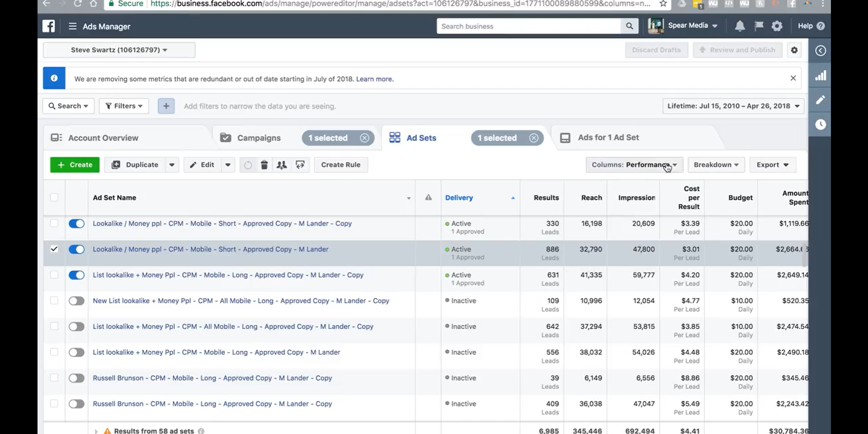Turn on List lookalike All Mobile Long switch

tap(76, 326)
